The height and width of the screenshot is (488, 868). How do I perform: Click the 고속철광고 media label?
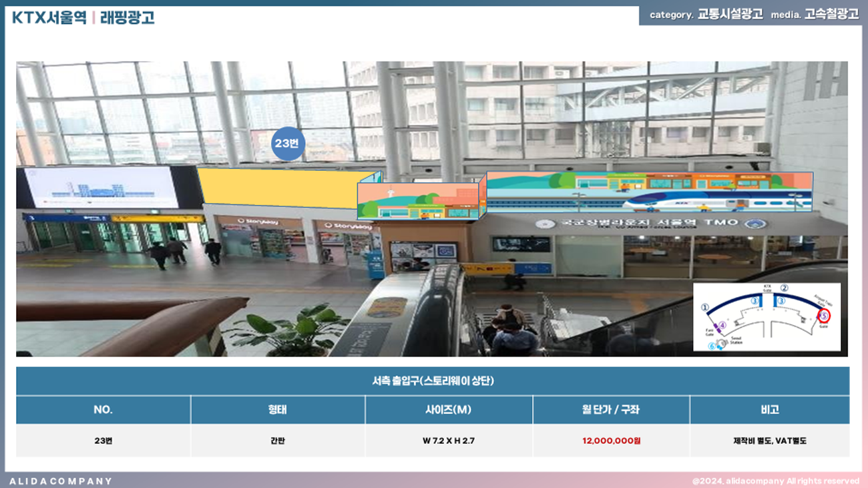(x=831, y=15)
